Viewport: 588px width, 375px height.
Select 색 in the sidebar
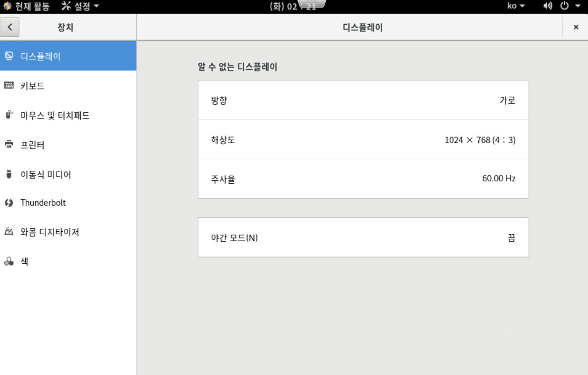point(68,261)
